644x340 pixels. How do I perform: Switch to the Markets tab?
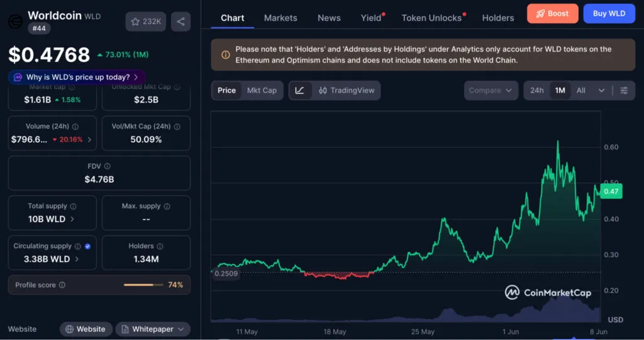pyautogui.click(x=280, y=18)
